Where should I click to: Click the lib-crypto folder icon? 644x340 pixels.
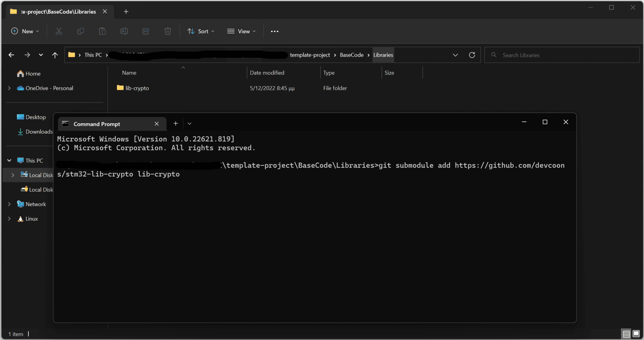120,88
